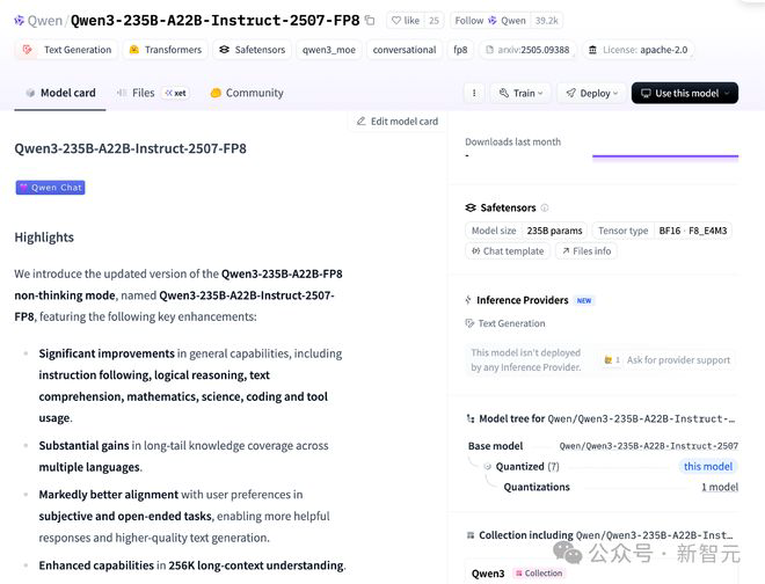Click the downloads last month graph line
765x584 pixels.
665,156
